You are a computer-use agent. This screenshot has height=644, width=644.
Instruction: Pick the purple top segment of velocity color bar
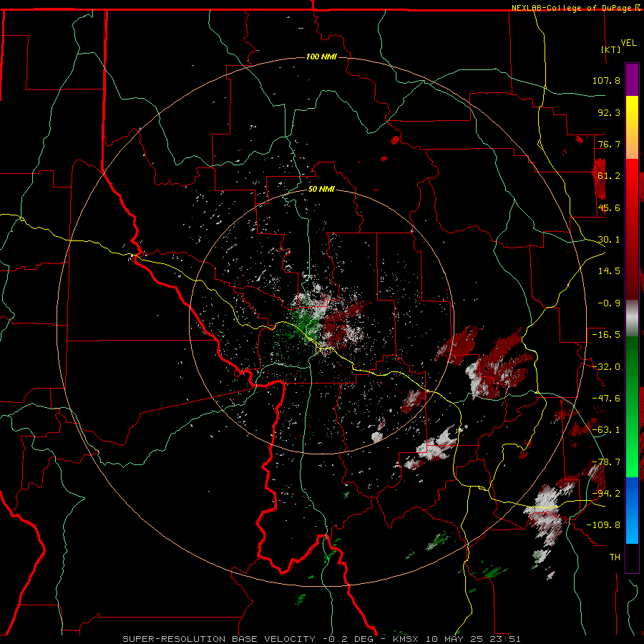(632, 79)
